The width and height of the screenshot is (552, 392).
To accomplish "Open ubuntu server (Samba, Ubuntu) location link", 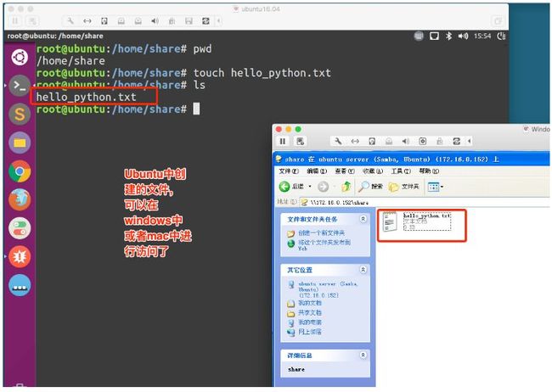I will pos(328,289).
